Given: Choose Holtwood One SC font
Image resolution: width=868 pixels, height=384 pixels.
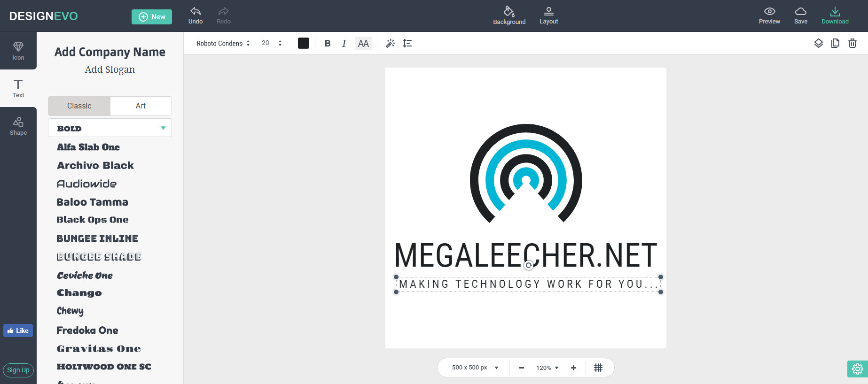Looking at the screenshot, I should pos(104,367).
